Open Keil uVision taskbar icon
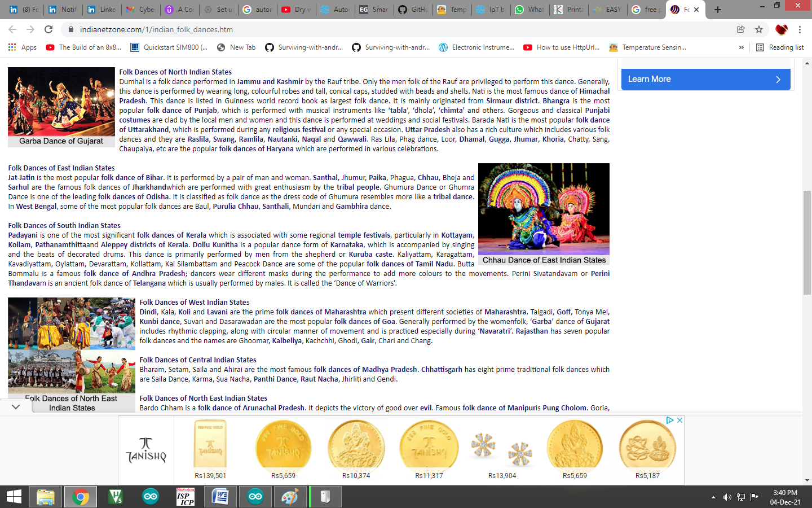Viewport: 812px width, 508px height. [x=116, y=497]
